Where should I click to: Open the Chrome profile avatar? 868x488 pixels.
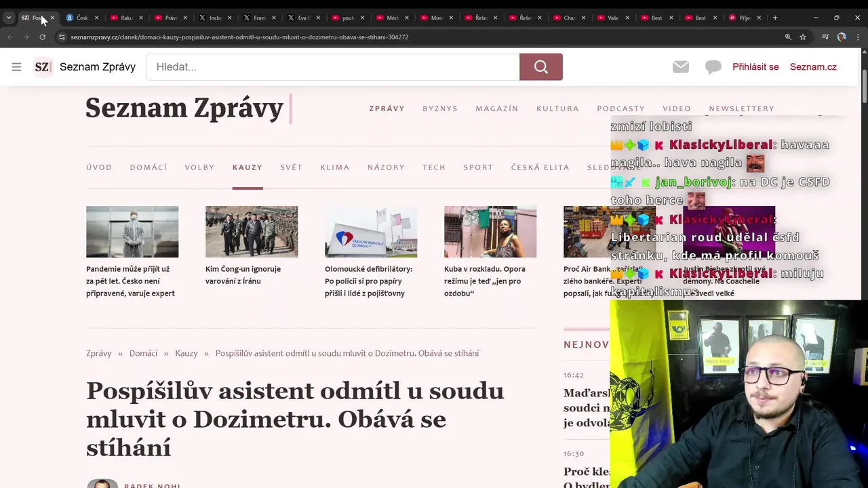pyautogui.click(x=842, y=37)
